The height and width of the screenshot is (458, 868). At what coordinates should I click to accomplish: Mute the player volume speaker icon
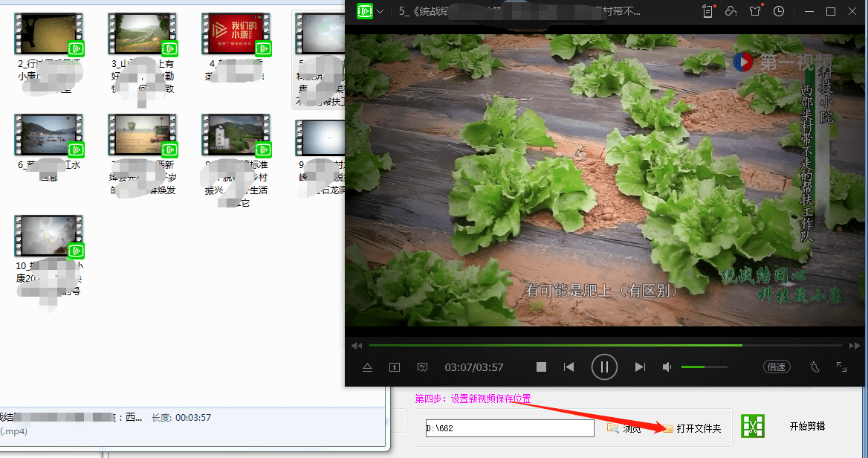pos(667,367)
